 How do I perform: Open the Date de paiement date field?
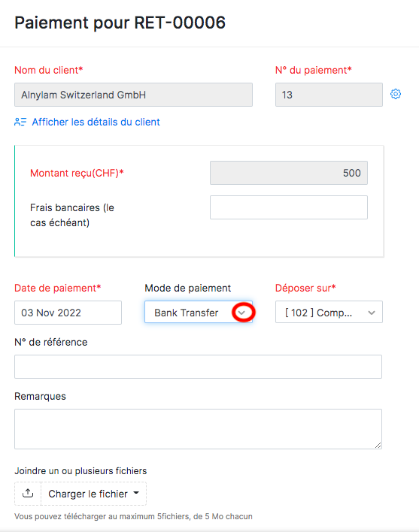[x=68, y=313]
